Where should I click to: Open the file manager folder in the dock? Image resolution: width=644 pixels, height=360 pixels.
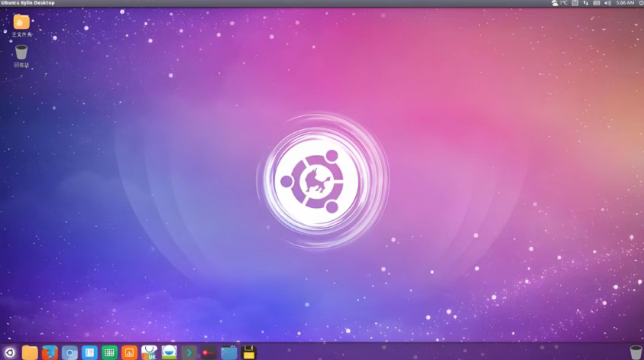30,352
